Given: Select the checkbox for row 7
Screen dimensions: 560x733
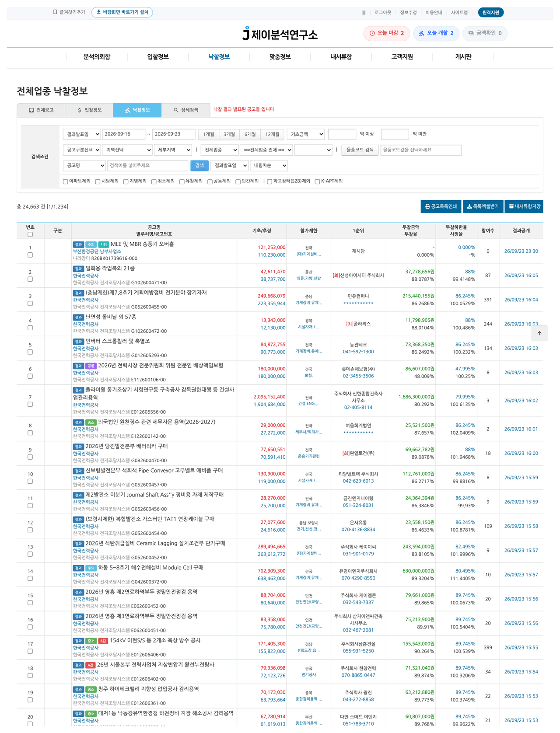Looking at the screenshot, I should 30,405.
